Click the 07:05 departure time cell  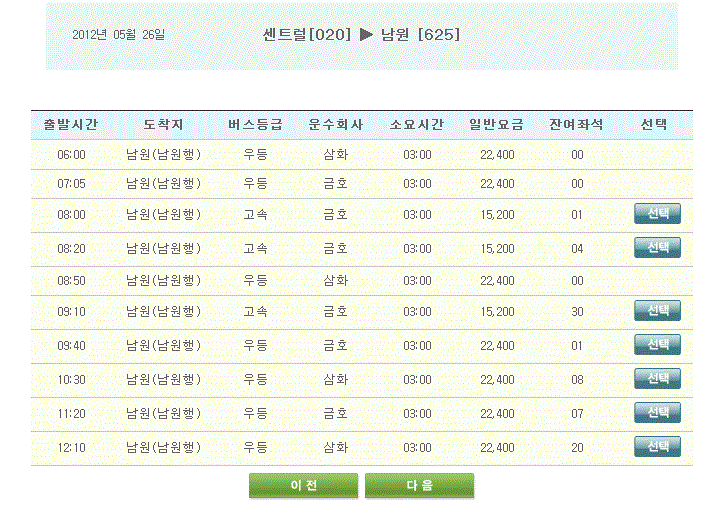point(71,184)
